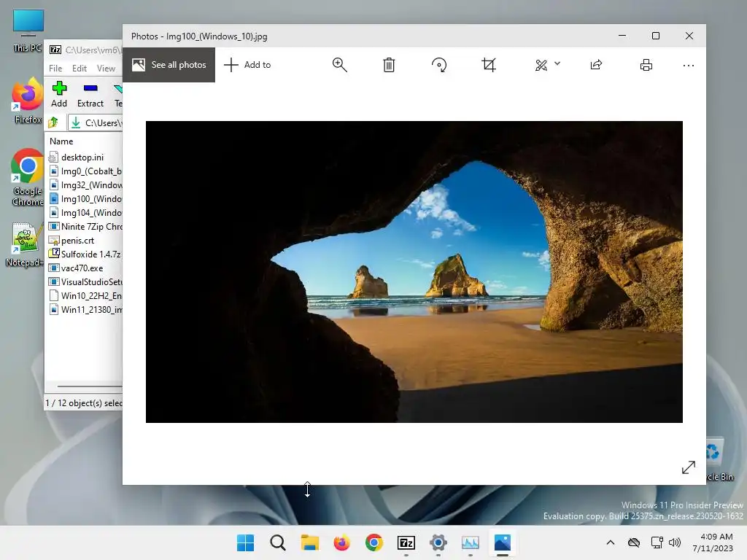
Task: Select Img32_(Window file in 7-Zip
Action: pos(85,184)
